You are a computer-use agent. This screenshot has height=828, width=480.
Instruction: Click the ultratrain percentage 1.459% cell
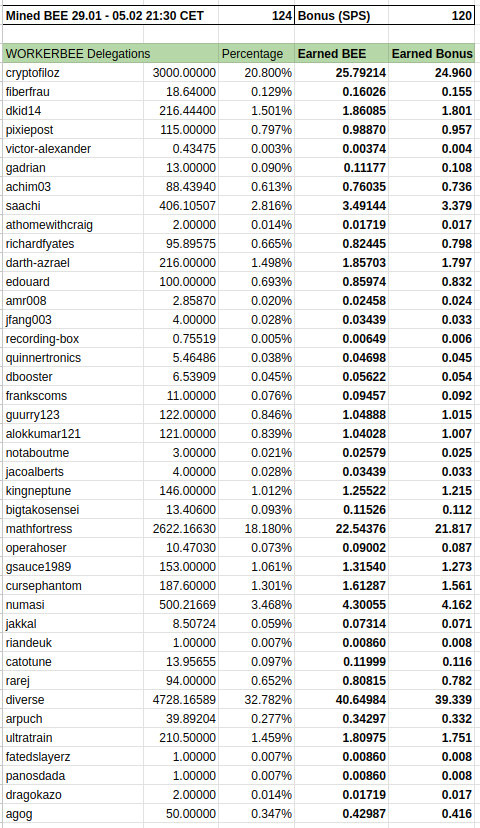click(256, 738)
